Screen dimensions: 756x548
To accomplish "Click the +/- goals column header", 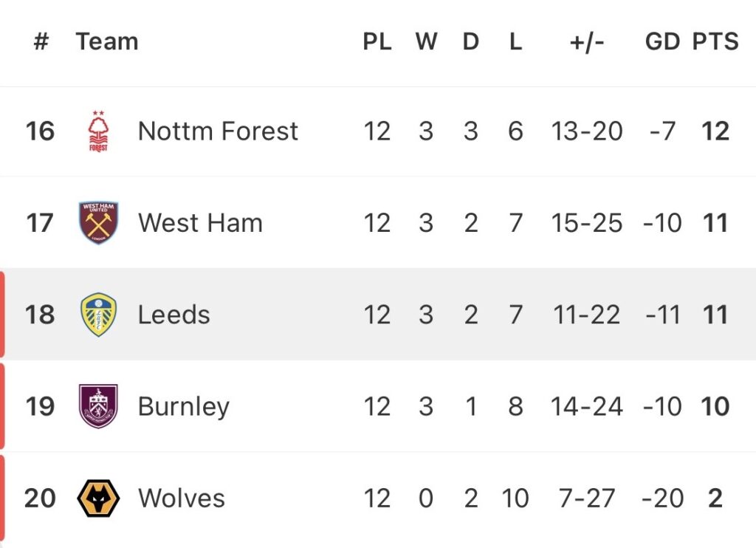I will [587, 41].
